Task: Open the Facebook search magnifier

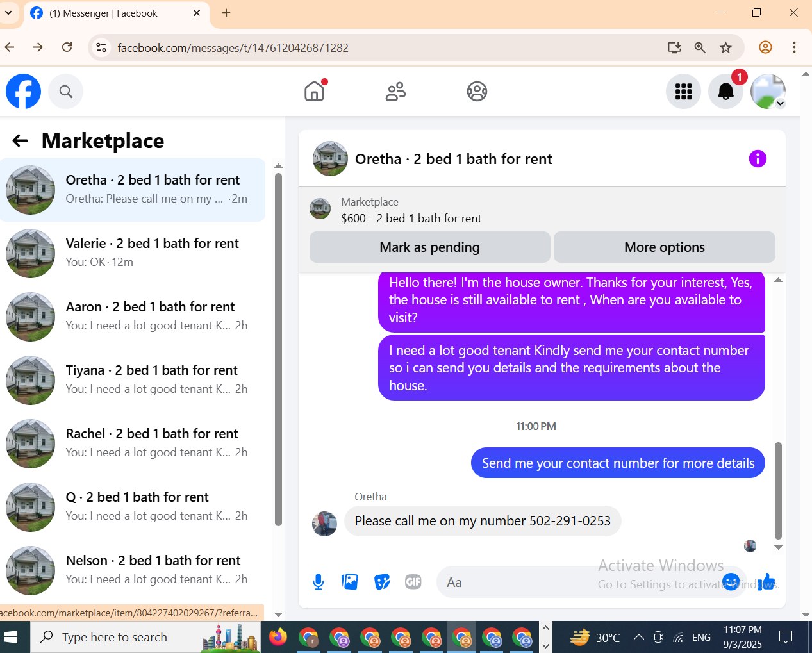Action: (65, 92)
